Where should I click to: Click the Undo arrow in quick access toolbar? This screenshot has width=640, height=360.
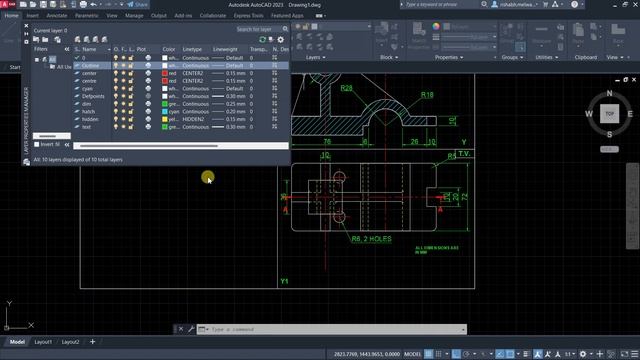click(x=93, y=4)
